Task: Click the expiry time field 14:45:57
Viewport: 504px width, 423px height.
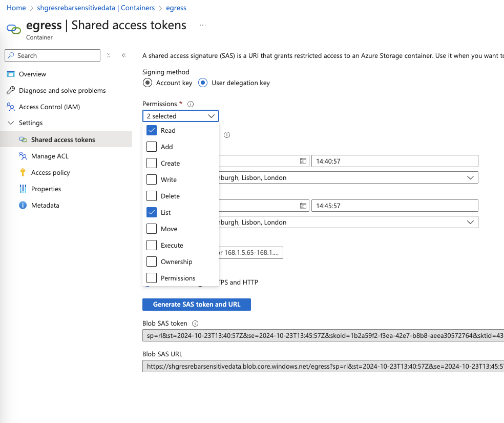Action: click(x=395, y=206)
